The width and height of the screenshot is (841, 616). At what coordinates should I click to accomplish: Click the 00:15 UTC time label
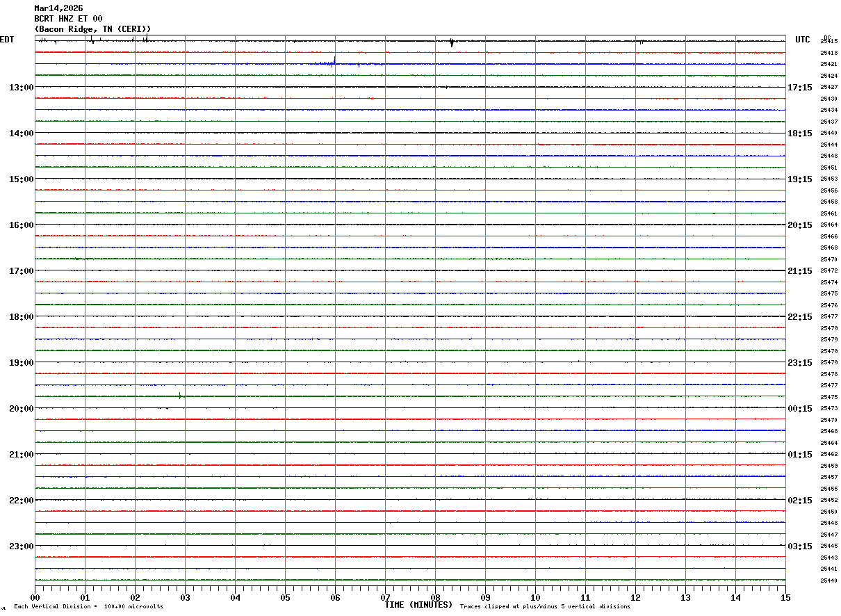[800, 409]
